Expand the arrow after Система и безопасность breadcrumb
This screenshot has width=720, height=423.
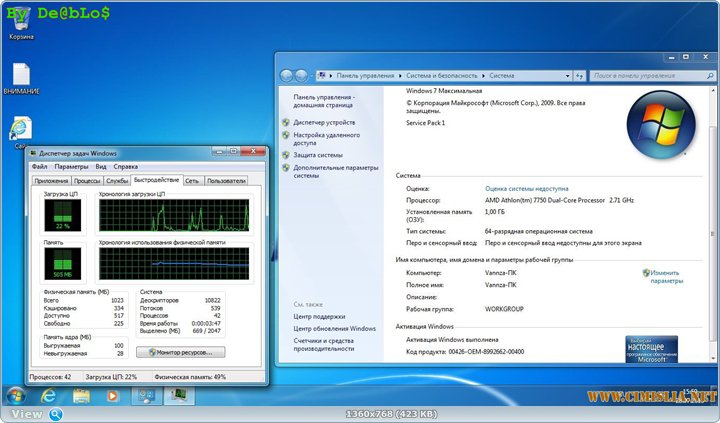484,76
